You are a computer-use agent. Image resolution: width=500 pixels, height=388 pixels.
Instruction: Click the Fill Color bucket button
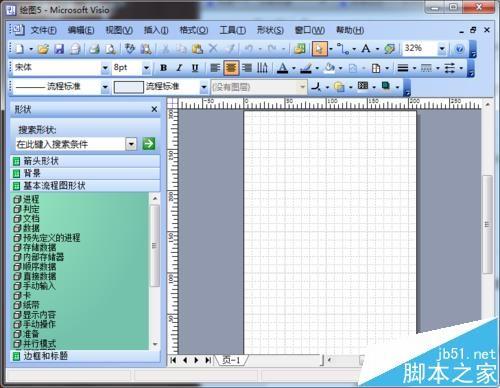click(329, 68)
